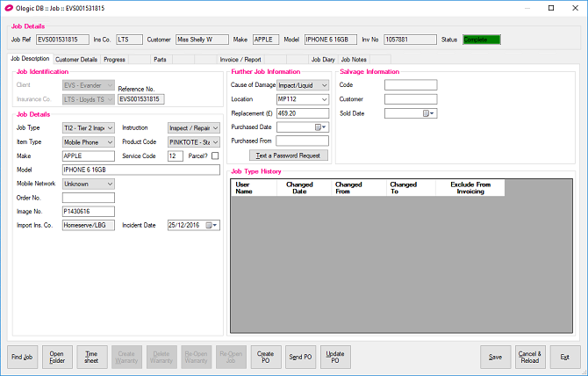Click the green Complete status field
The width and height of the screenshot is (588, 376).
pos(481,40)
